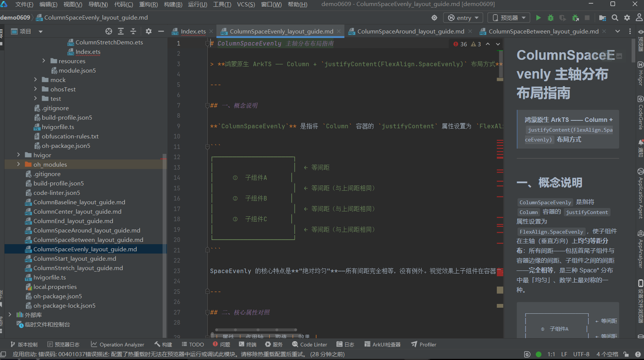Show hidden editor tabs dropdown chevron
The image size is (644, 360).
click(x=618, y=31)
